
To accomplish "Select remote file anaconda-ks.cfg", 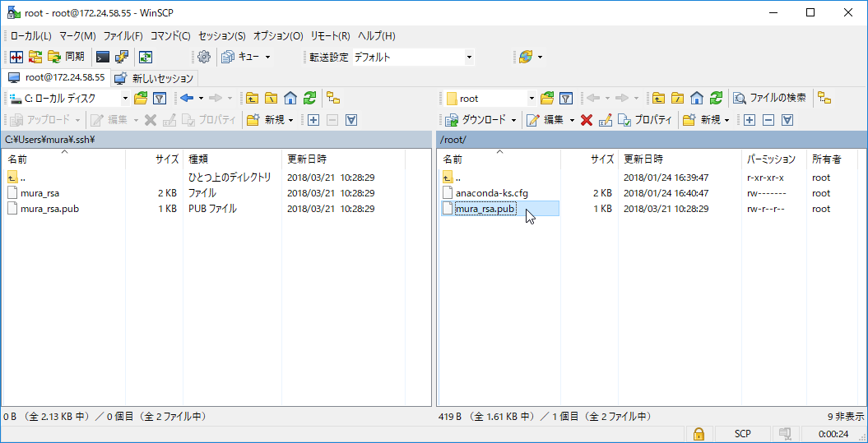I will tap(491, 193).
